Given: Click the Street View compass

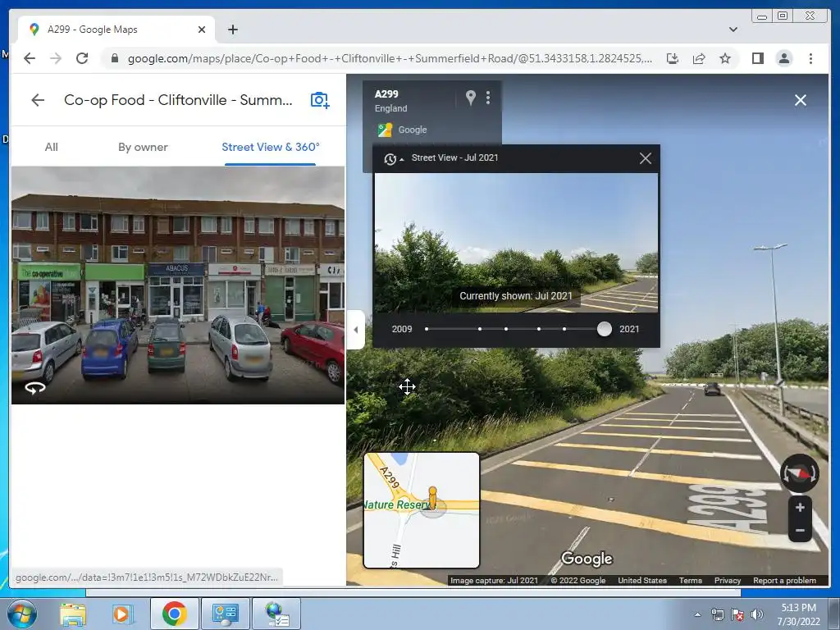Looking at the screenshot, I should coord(799,473).
